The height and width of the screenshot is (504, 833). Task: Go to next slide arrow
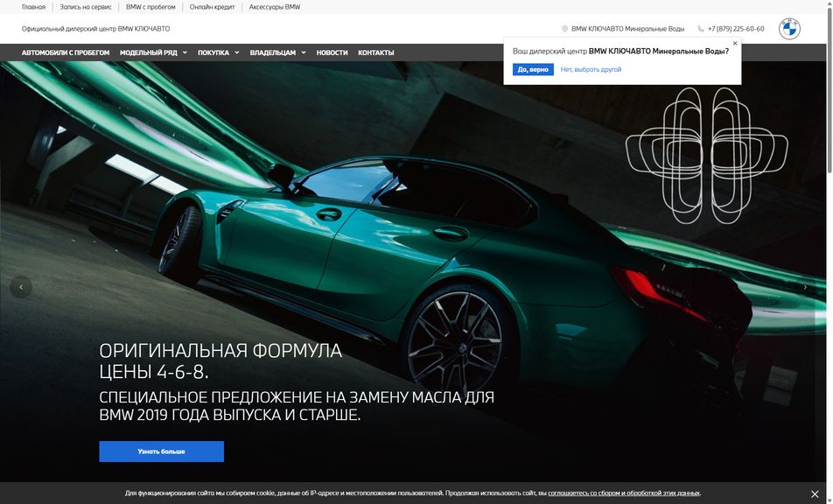tap(805, 287)
